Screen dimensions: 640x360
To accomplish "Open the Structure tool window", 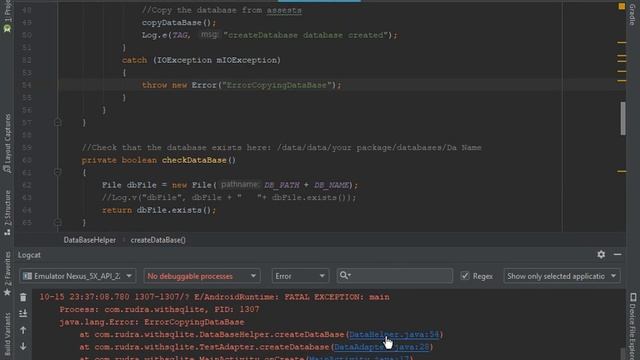I will [7, 213].
